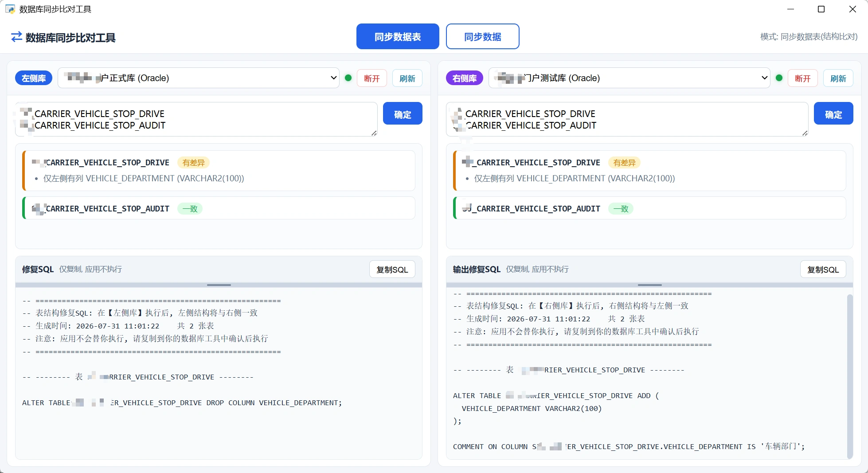
Task: Click into the left table names text area
Action: (196, 119)
